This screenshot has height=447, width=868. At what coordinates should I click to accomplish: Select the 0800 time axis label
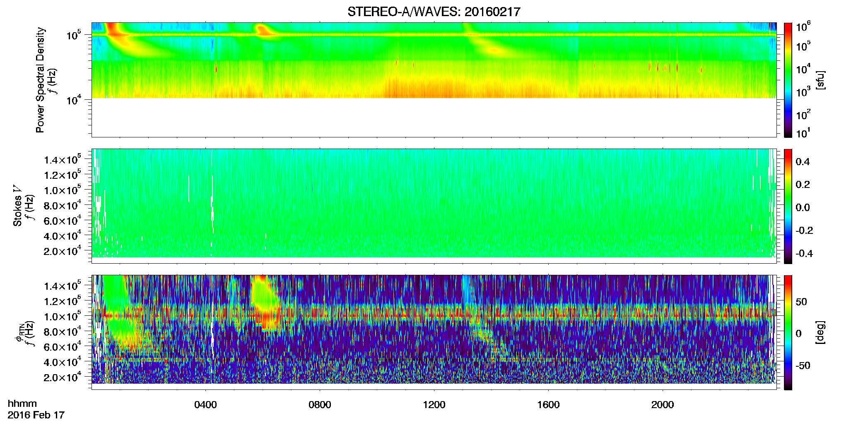[320, 405]
